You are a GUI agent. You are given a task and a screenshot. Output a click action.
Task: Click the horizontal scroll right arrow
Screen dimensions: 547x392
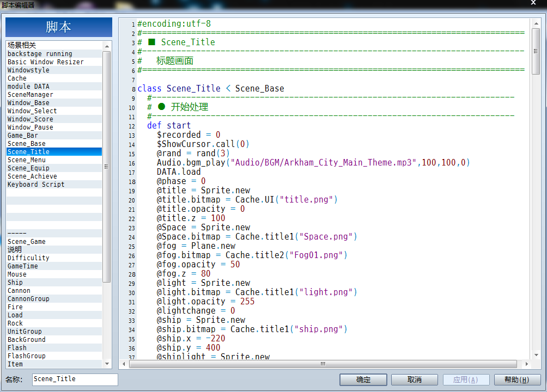526,364
